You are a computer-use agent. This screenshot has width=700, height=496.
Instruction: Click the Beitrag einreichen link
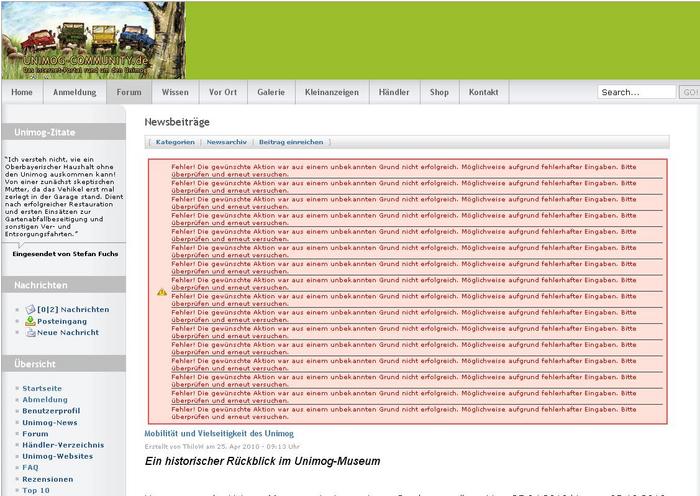tap(291, 143)
